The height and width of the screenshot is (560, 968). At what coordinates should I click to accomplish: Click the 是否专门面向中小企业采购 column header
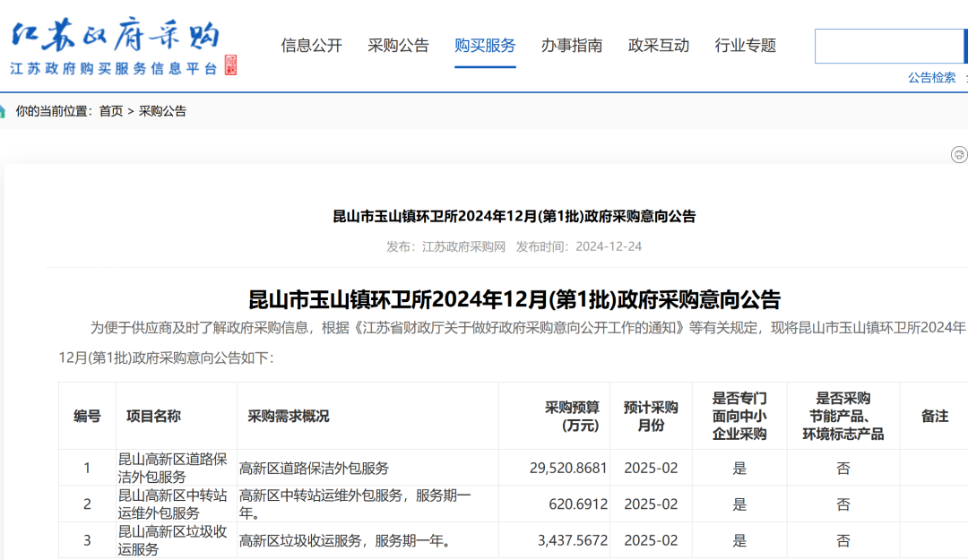coord(739,416)
